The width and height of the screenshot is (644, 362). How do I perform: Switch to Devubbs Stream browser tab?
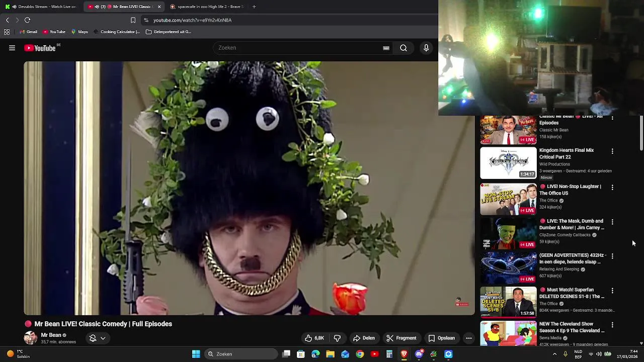click(42, 7)
